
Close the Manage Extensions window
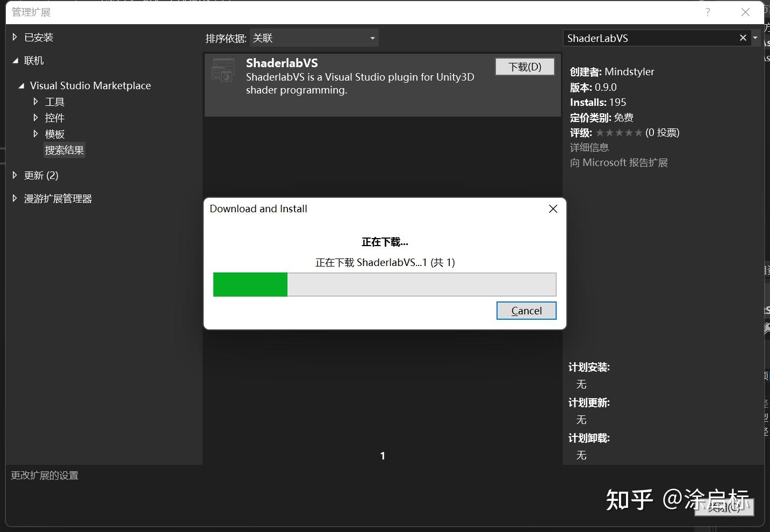(x=745, y=12)
